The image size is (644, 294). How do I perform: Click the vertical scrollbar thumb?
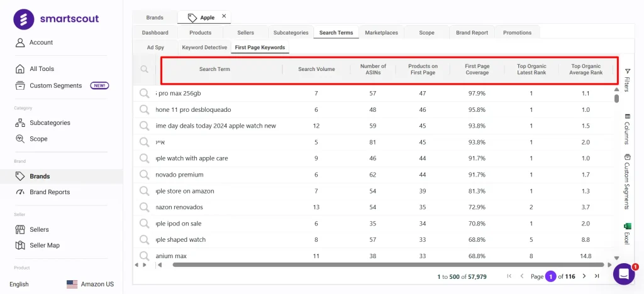pyautogui.click(x=616, y=99)
